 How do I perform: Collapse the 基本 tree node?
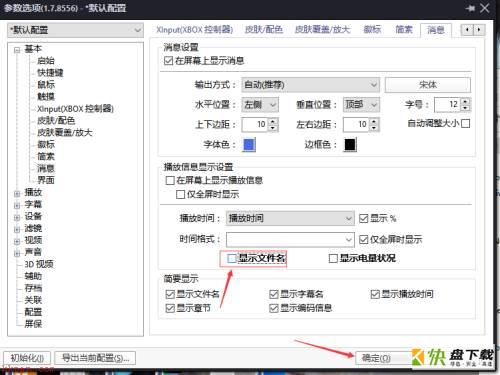click(17, 50)
